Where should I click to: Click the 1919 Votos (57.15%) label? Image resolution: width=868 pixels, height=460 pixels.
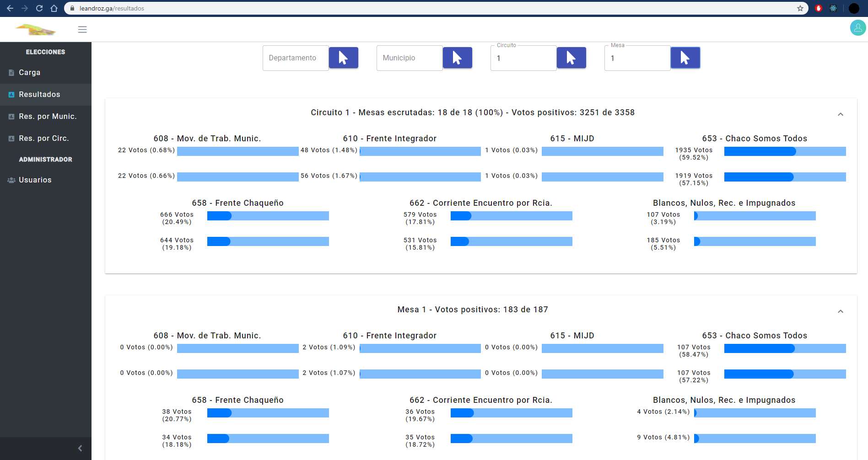(694, 179)
